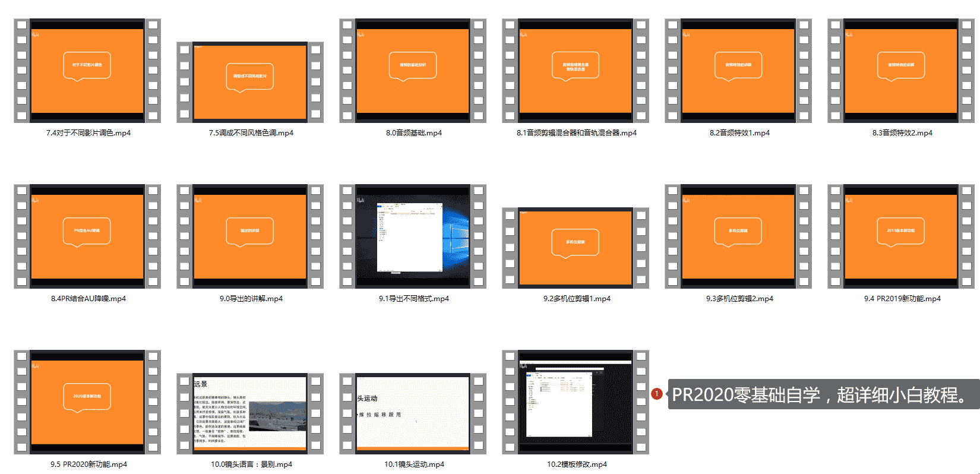Click the file name 8.3音频特效2.mp4
This screenshot has width=980, height=474.
902,133
